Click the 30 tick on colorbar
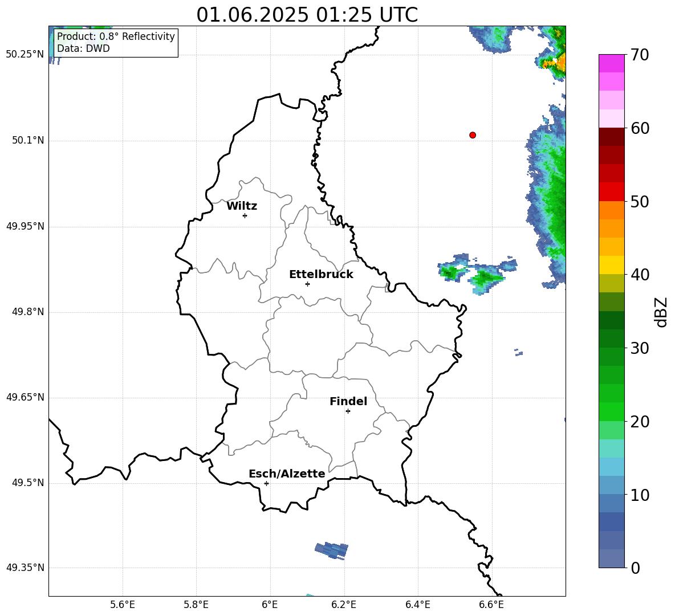The height and width of the screenshot is (616, 675). point(640,348)
